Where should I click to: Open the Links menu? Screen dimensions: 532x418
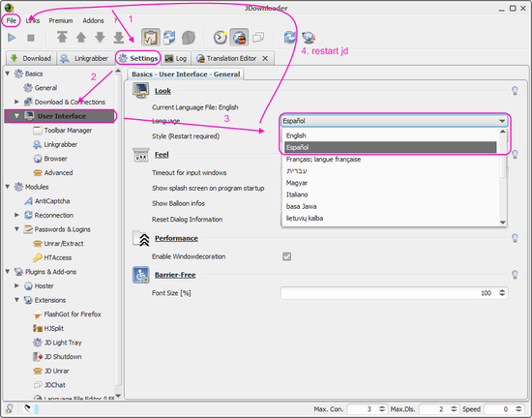[x=33, y=20]
